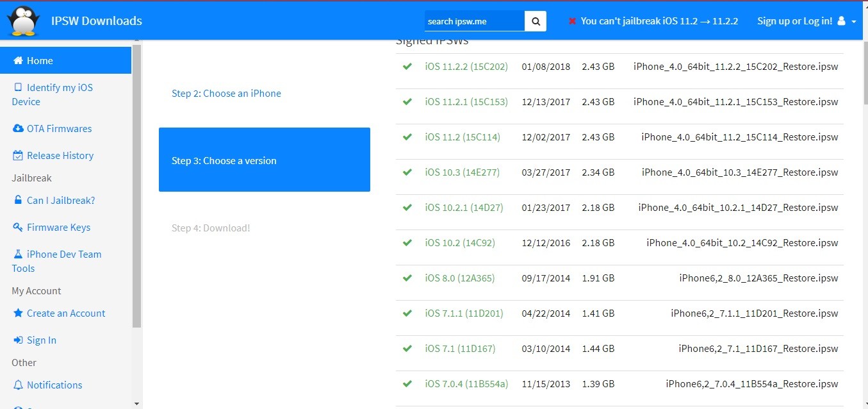The width and height of the screenshot is (868, 409).
Task: Click green checkmark for iOS 11.2.2 row
Action: pos(407,66)
